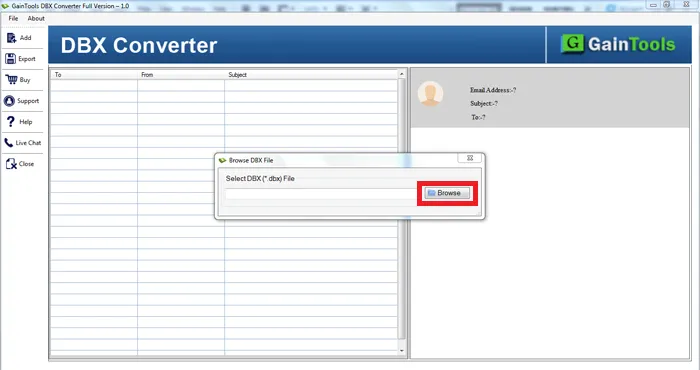Click the contact avatar picture

pyautogui.click(x=430, y=94)
